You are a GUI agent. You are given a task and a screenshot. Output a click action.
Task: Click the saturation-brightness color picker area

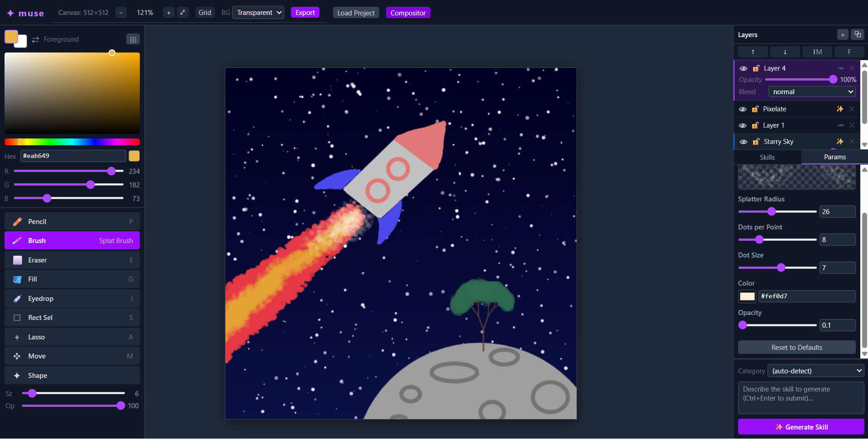[72, 93]
